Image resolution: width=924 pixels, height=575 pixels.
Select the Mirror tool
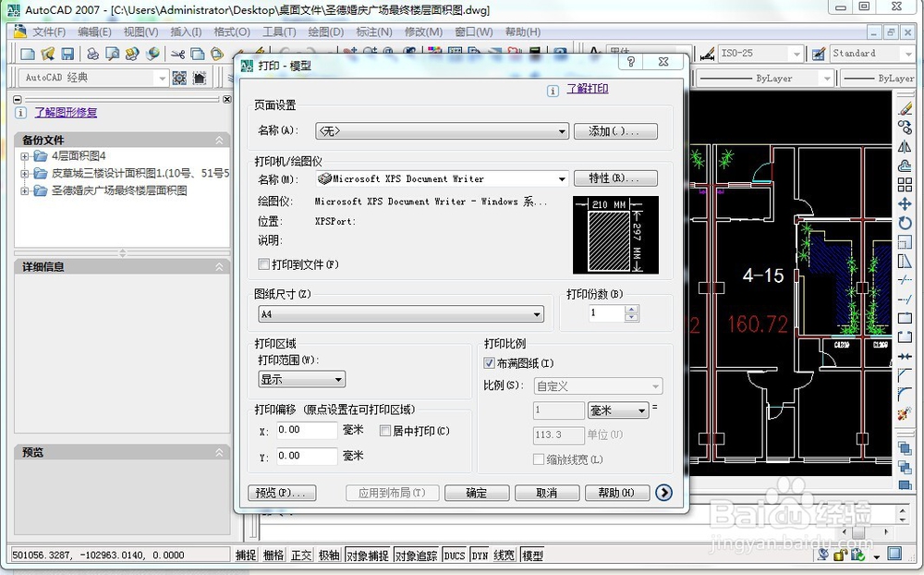pos(905,146)
